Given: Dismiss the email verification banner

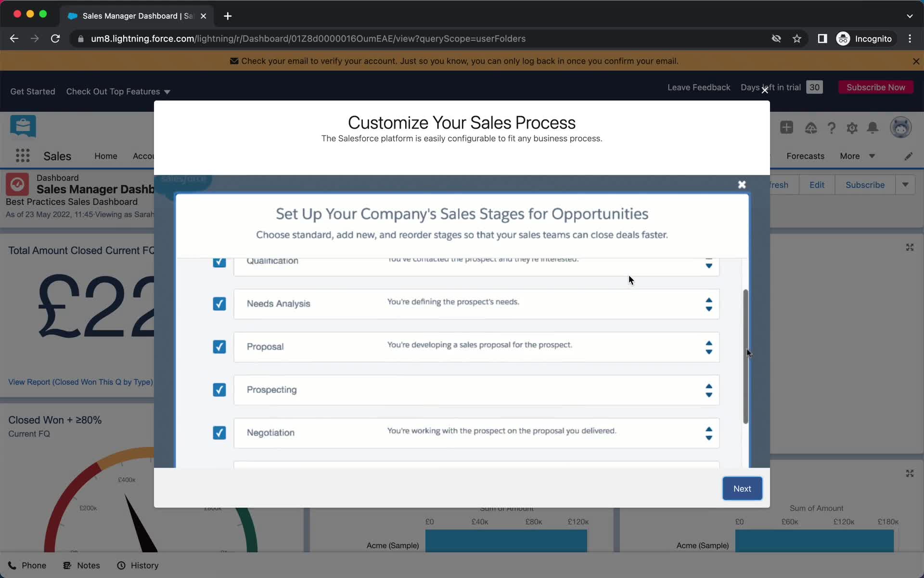Looking at the screenshot, I should click(916, 61).
